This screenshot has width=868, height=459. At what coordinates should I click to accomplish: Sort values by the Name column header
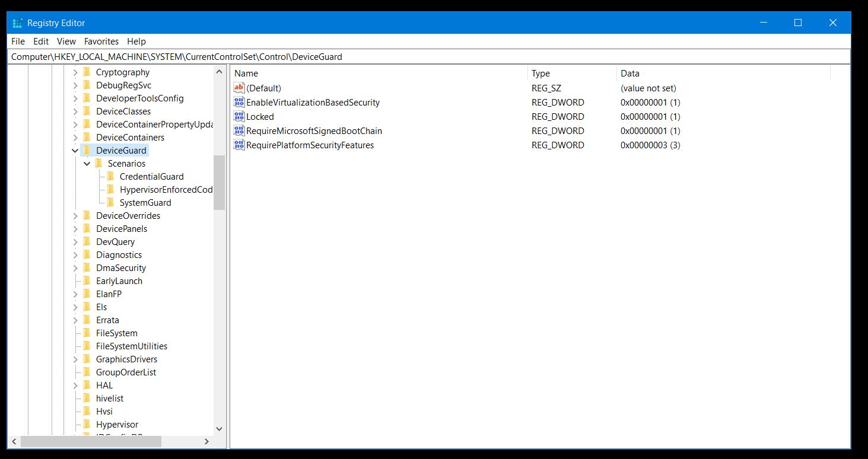click(x=379, y=74)
